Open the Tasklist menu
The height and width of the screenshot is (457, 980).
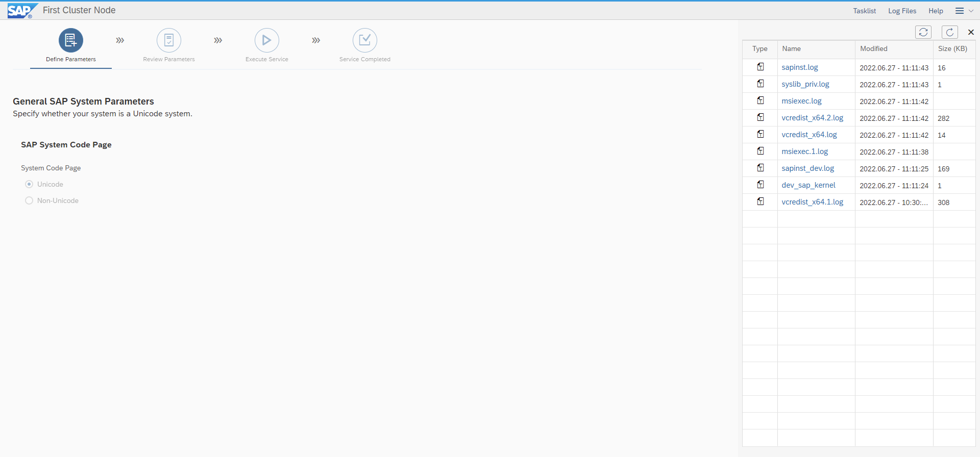coord(864,11)
